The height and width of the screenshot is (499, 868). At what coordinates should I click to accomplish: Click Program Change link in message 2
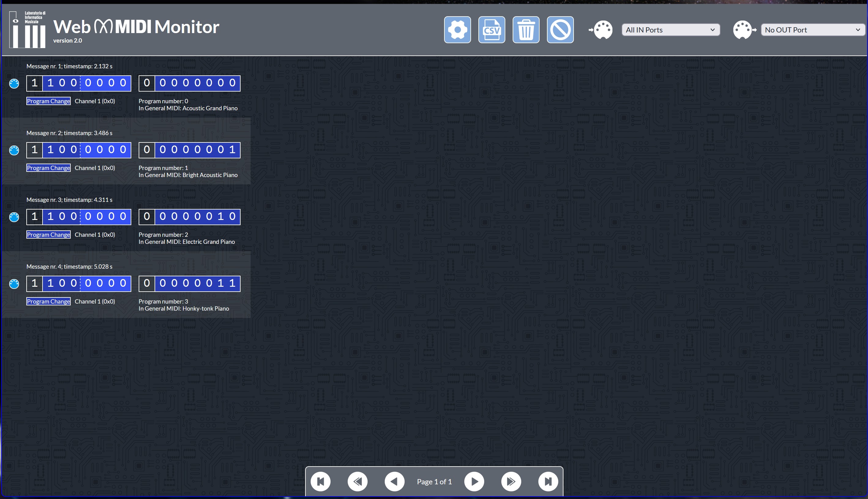(x=48, y=168)
